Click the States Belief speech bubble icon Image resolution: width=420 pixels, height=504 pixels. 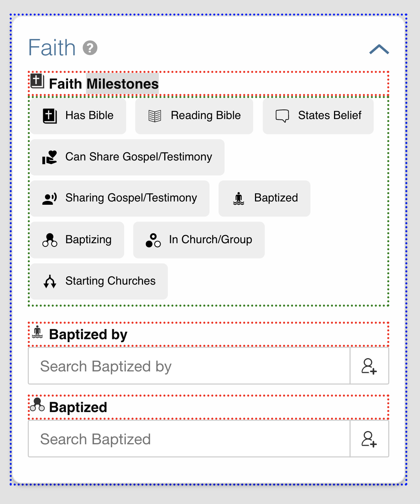point(282,115)
